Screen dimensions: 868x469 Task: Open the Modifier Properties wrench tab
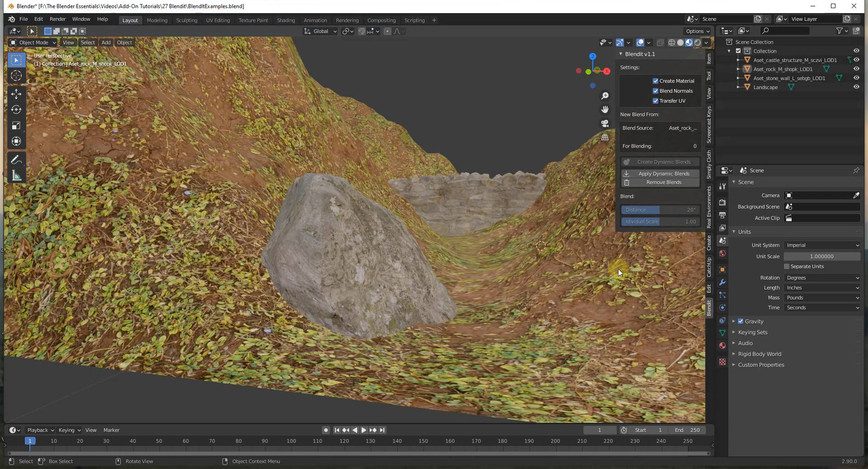[722, 282]
